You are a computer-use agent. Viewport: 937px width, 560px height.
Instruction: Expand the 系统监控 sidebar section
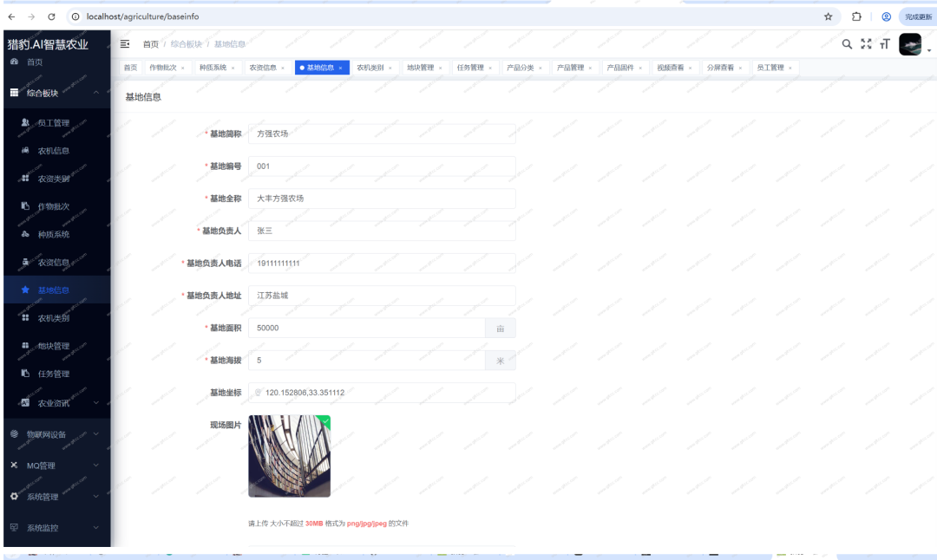coord(56,527)
